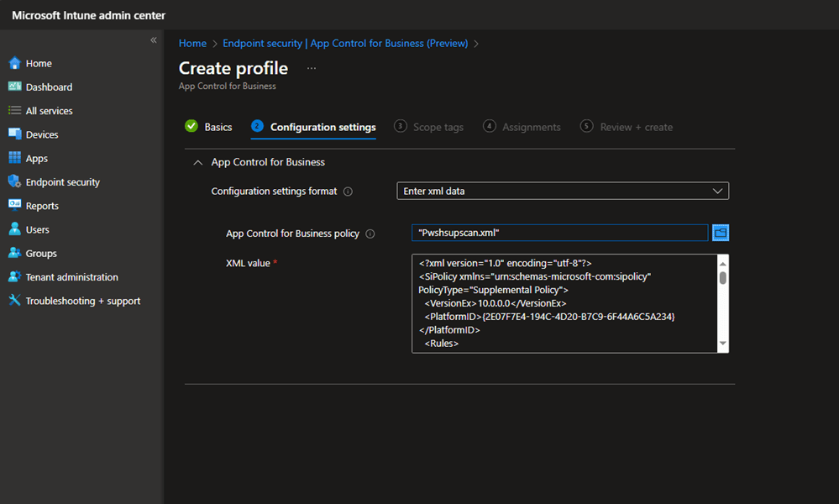The width and height of the screenshot is (839, 504).
Task: Click inside the XML value text area
Action: 564,303
